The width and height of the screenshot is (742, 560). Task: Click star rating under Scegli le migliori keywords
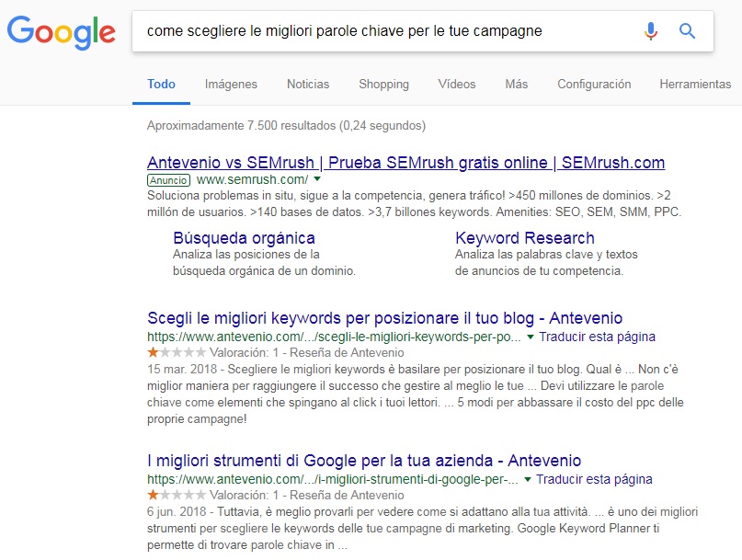click(x=176, y=353)
